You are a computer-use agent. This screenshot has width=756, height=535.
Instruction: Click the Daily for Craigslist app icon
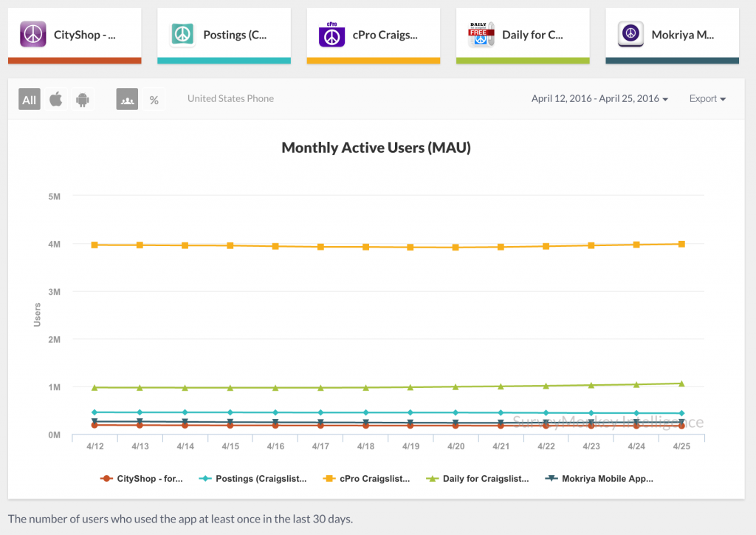tap(481, 35)
